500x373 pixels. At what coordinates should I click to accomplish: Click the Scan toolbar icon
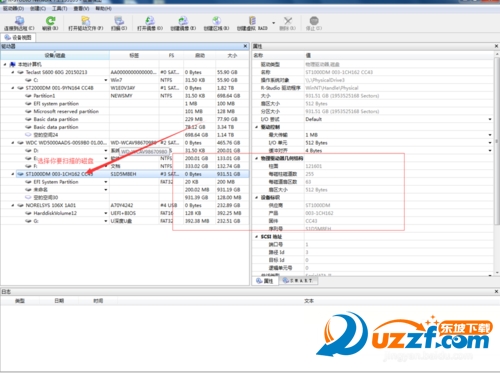point(119,23)
